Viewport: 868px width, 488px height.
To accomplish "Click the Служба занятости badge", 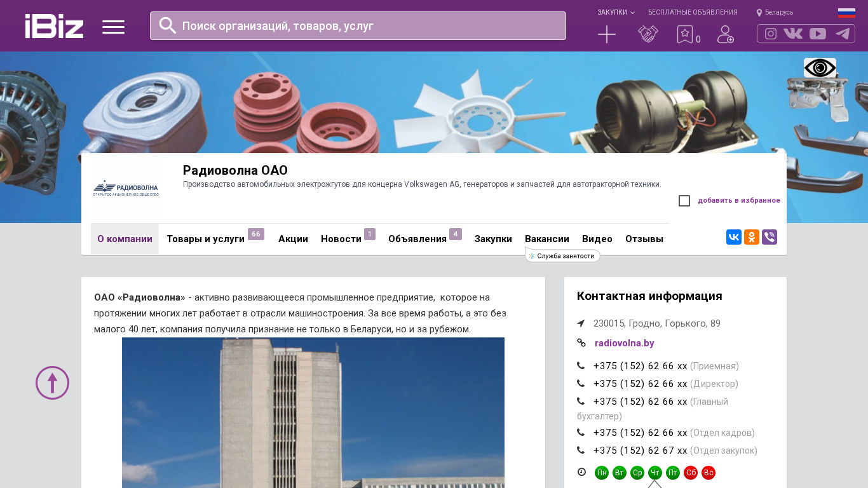I will [x=563, y=256].
